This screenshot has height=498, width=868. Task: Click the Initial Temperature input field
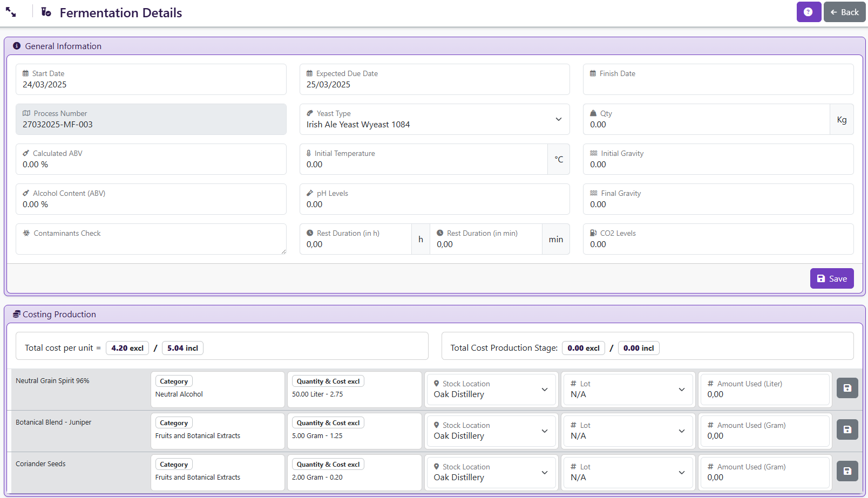[x=424, y=165]
